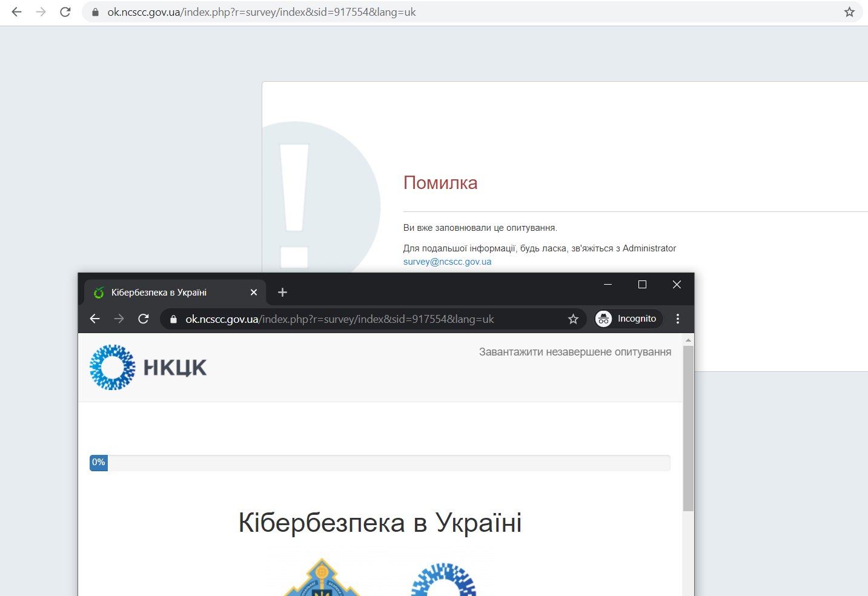Go back in the background browser window
The image size is (868, 596).
point(16,12)
